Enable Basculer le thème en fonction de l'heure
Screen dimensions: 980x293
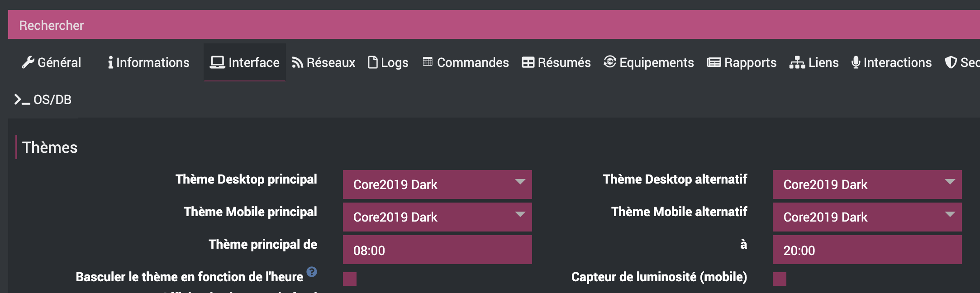tap(350, 279)
